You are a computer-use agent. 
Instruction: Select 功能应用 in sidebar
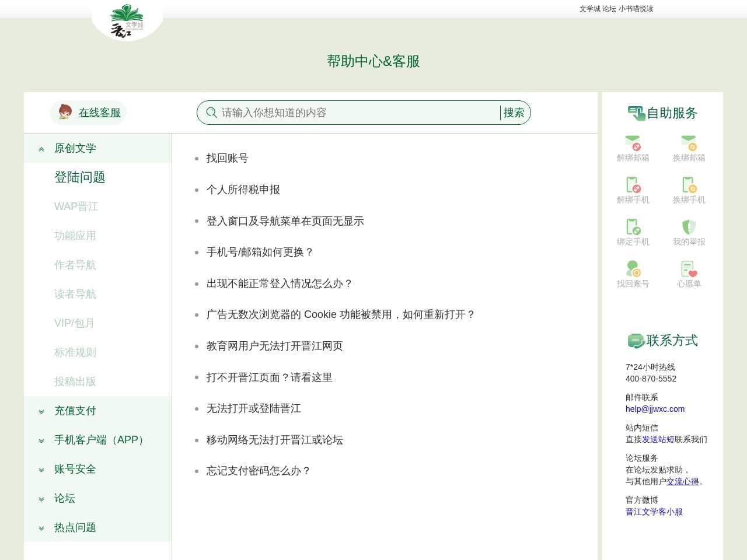pos(75,236)
